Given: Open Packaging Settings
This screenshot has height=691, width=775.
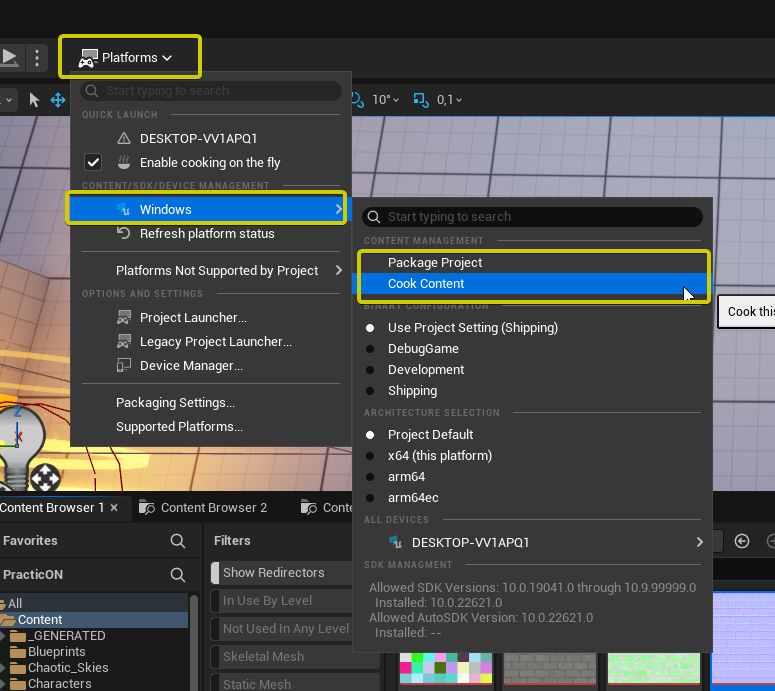Looking at the screenshot, I should 175,403.
